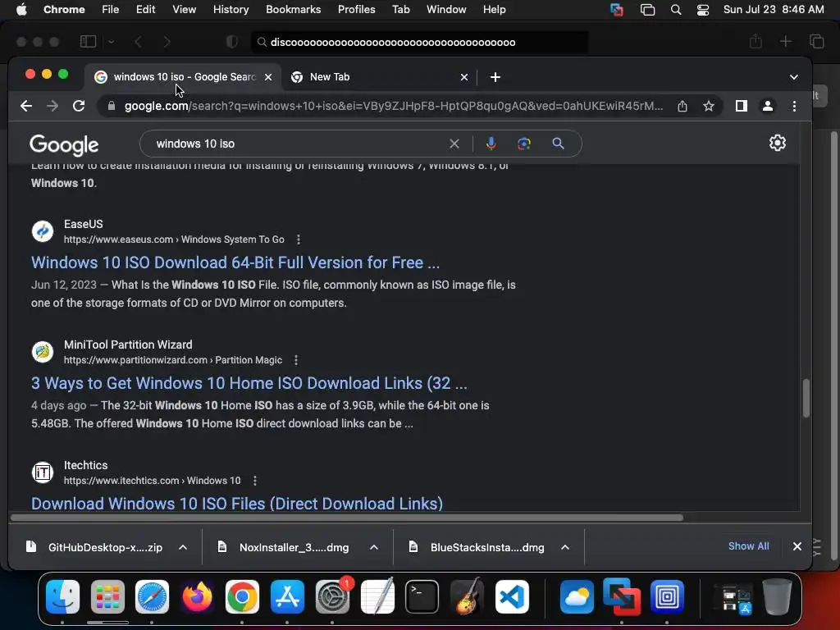Close the windows 10 iso search tab
This screenshot has height=630, width=840.
coord(268,77)
